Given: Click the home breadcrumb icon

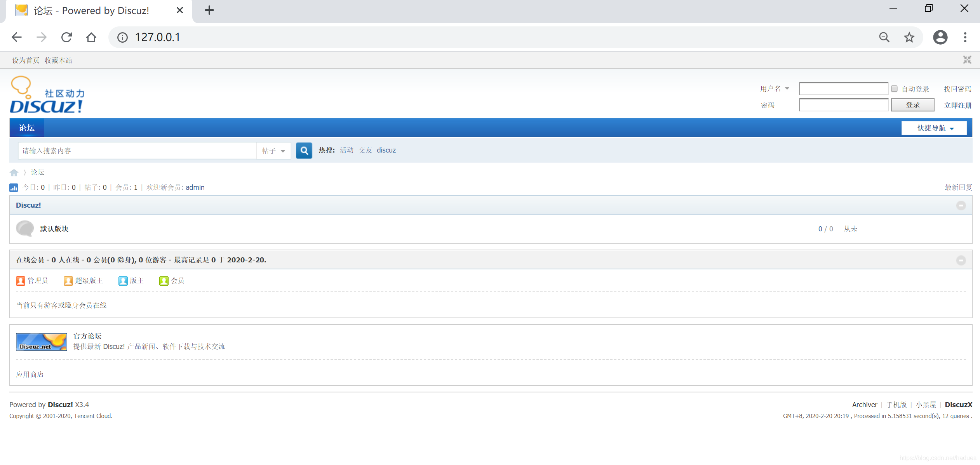Looking at the screenshot, I should tap(14, 172).
